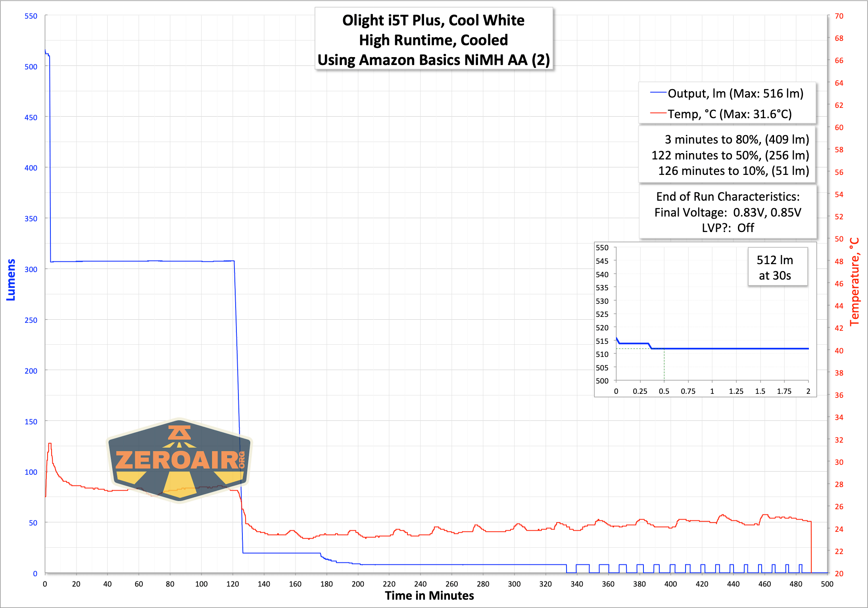Click the blue 'Lumens' axis title
Viewport: 868px width, 608px height.
coord(11,280)
